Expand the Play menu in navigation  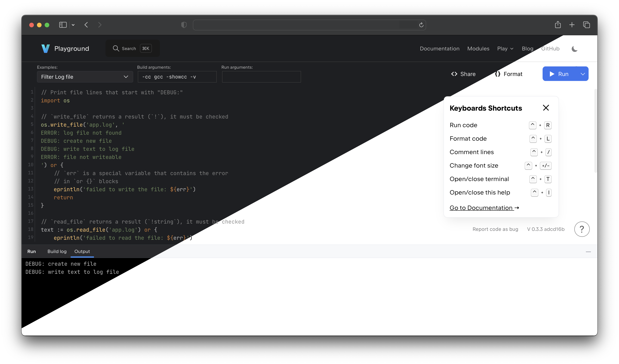coord(505,49)
